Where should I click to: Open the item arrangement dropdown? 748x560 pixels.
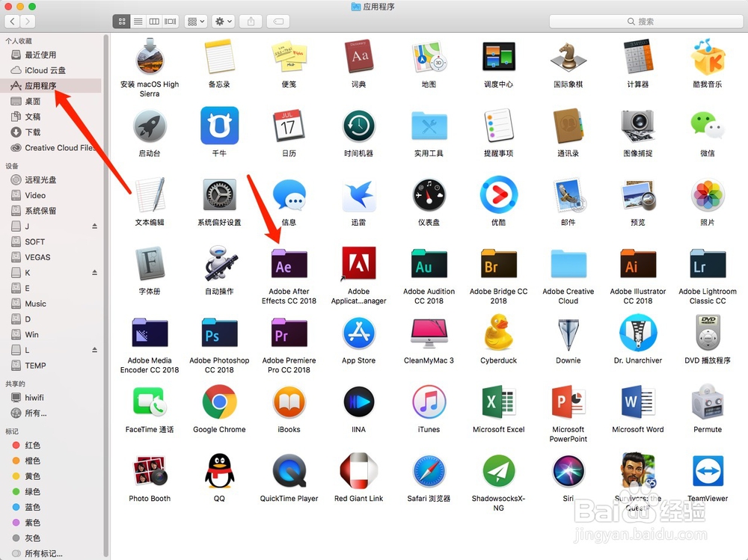tap(196, 21)
